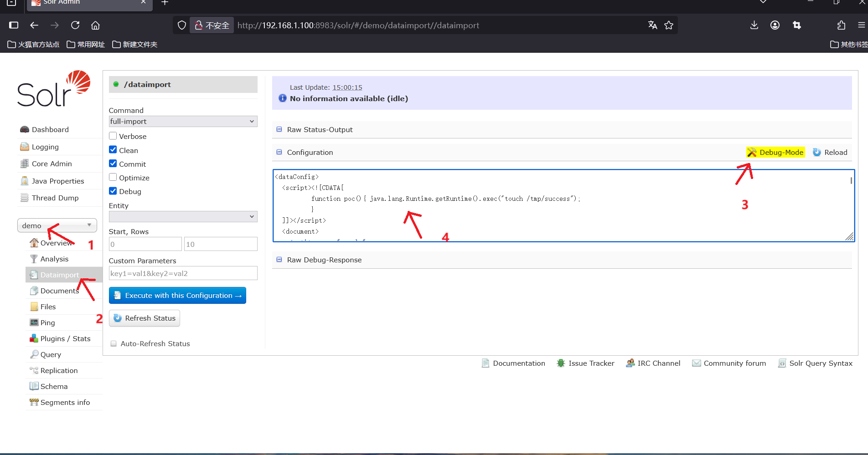Click the Ping monitor icon
The image size is (868, 455).
(34, 322)
